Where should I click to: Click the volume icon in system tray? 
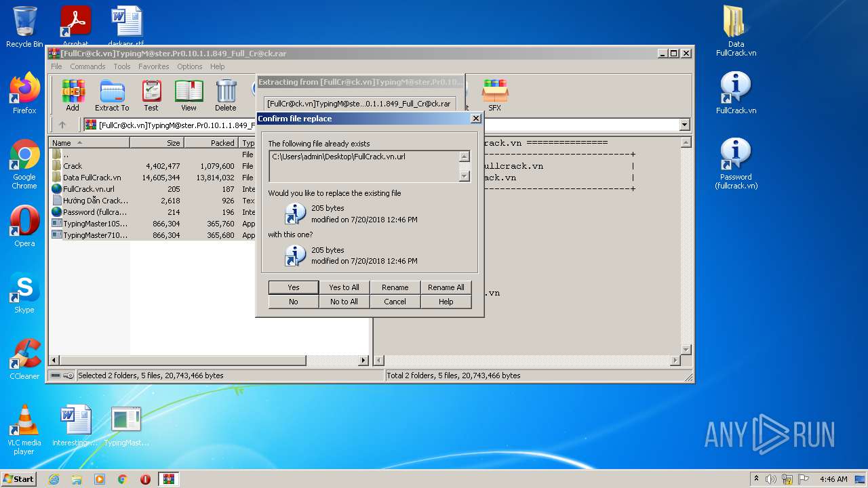pos(770,479)
